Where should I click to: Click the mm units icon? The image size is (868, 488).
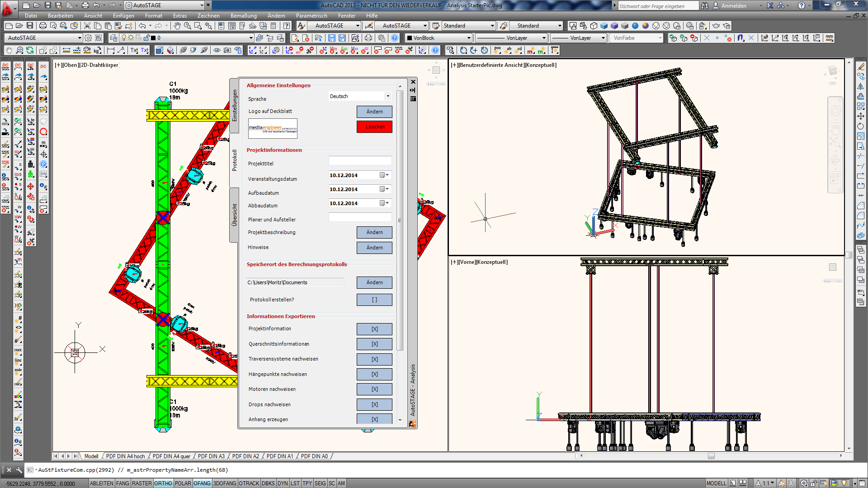(x=829, y=38)
